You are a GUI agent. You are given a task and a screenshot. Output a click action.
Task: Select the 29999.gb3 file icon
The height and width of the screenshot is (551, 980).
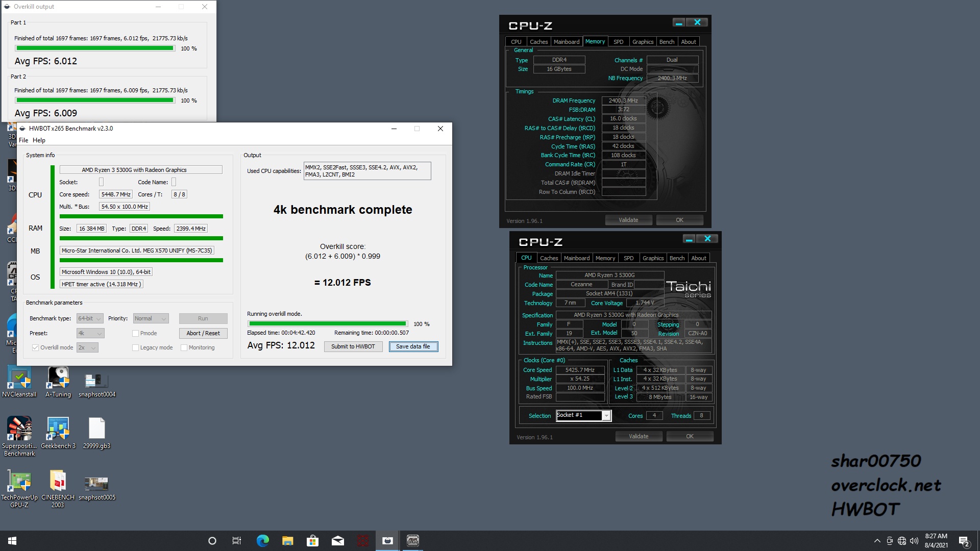click(96, 433)
